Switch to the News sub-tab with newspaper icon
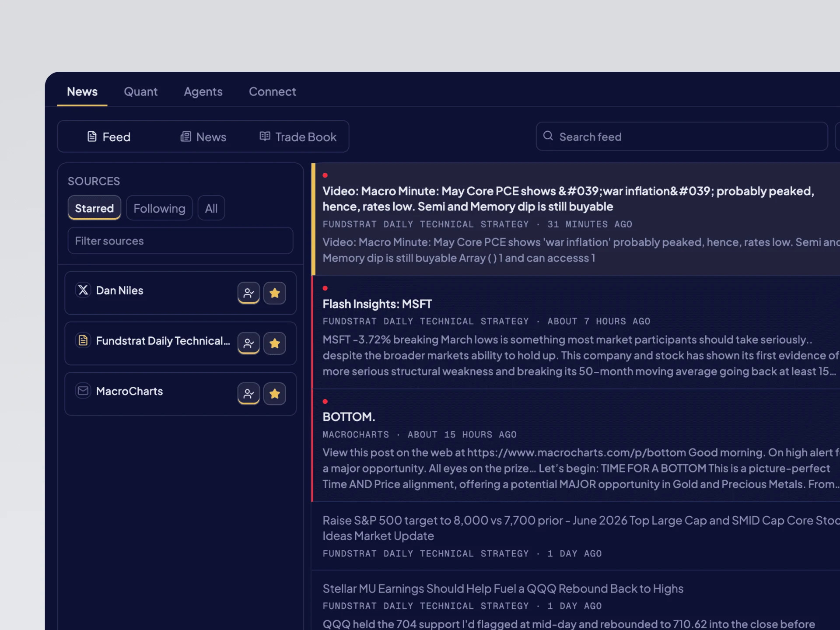The image size is (840, 630). [203, 137]
